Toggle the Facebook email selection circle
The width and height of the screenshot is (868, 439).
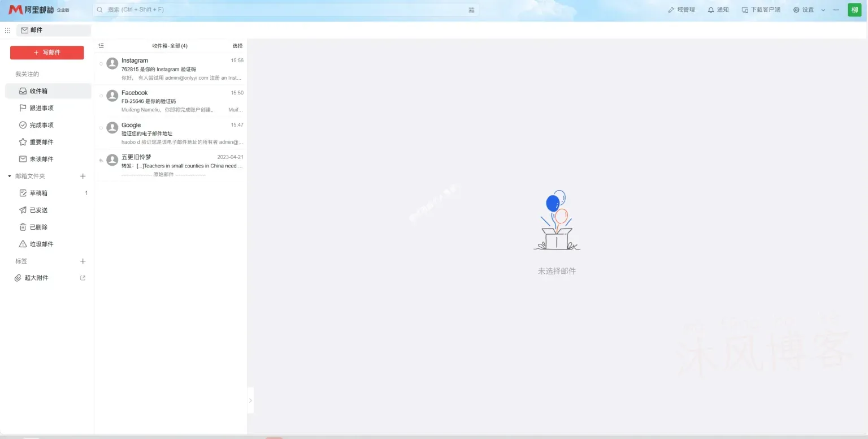(101, 96)
